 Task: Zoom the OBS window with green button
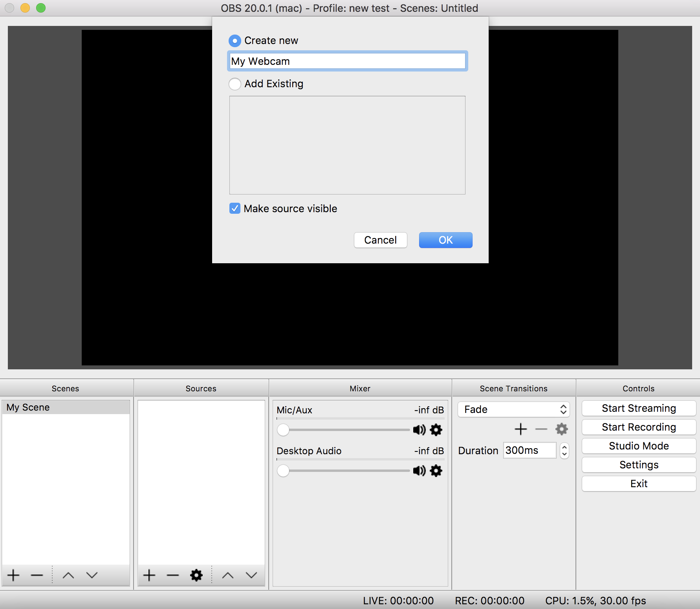click(41, 8)
